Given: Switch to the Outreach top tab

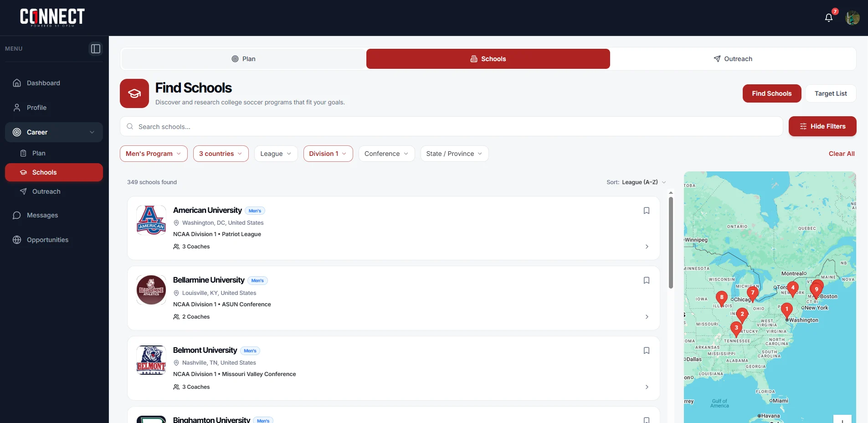Looking at the screenshot, I should pyautogui.click(x=733, y=59).
